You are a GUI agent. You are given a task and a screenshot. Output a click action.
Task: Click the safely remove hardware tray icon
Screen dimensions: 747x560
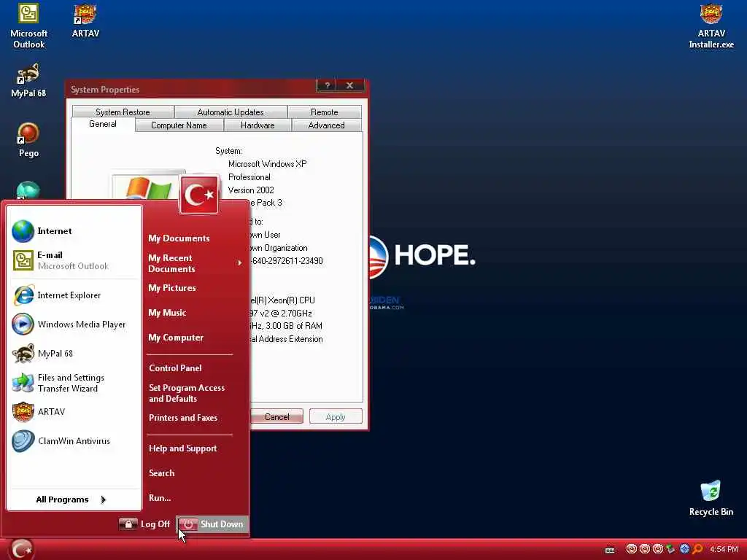[671, 550]
